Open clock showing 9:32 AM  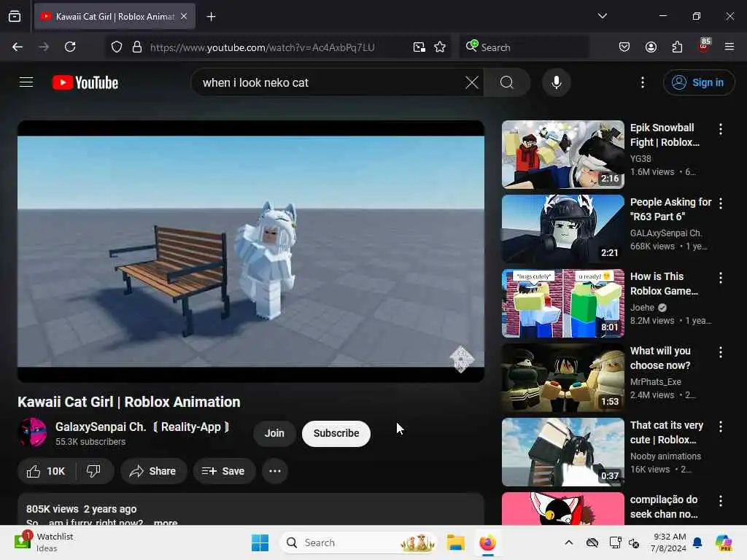point(669,542)
